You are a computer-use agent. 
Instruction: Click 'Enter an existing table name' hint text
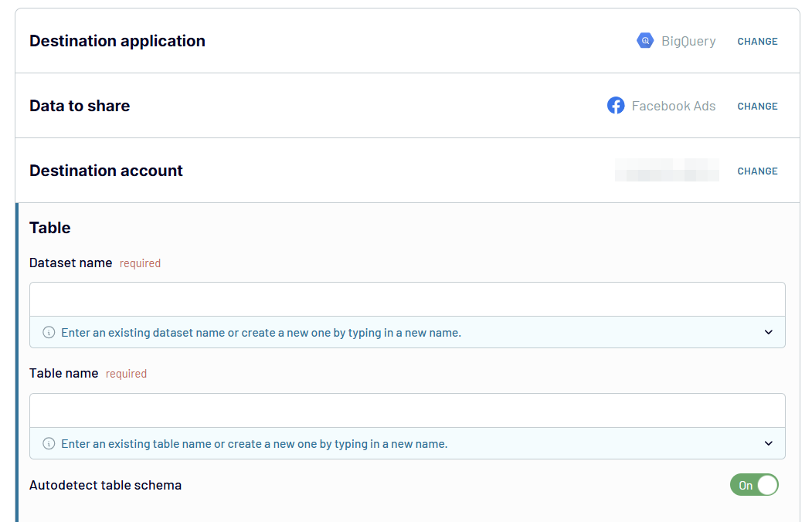coord(254,444)
